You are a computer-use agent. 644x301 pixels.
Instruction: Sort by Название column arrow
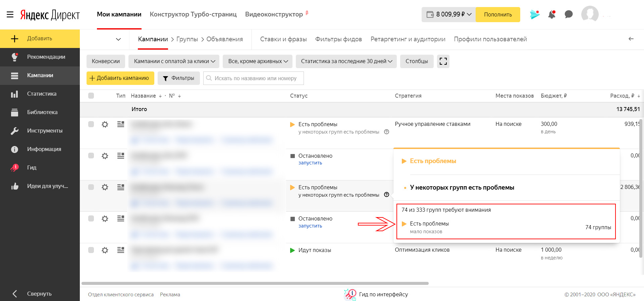click(160, 96)
